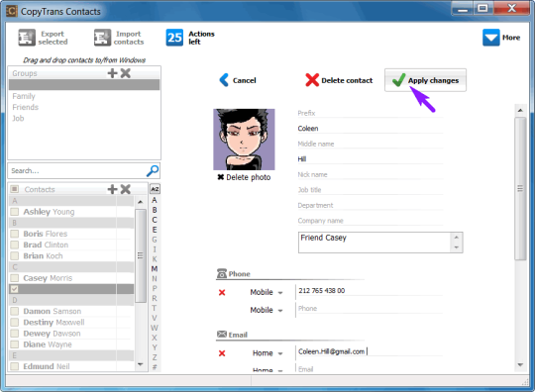Image resolution: width=535 pixels, height=392 pixels.
Task: Click the contact list scroll-up arrow
Action: point(141,202)
